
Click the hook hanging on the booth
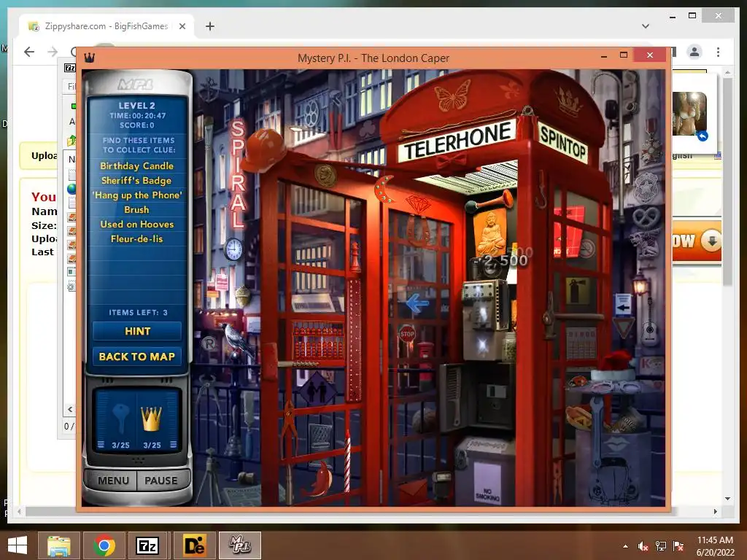tap(541, 190)
